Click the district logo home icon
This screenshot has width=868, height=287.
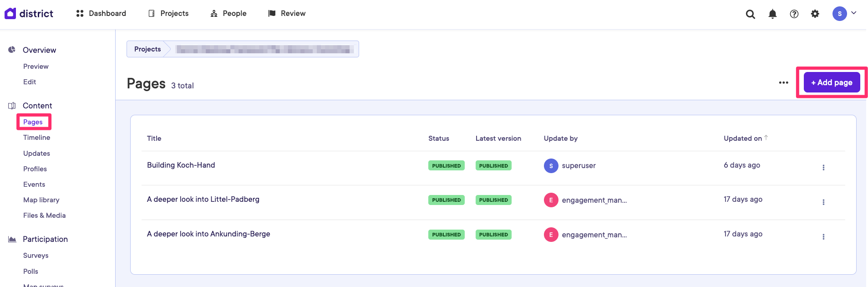[x=10, y=14]
